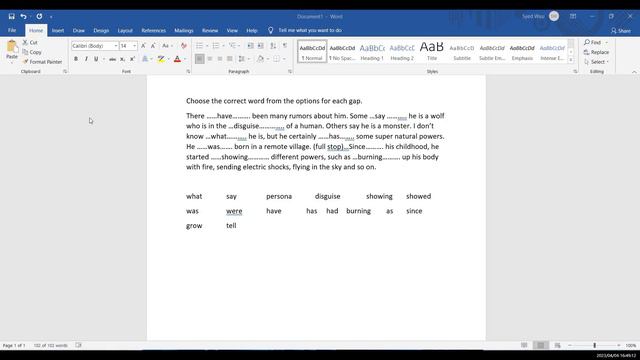The height and width of the screenshot is (360, 640).
Task: Open the font size dropdown
Action: click(134, 46)
